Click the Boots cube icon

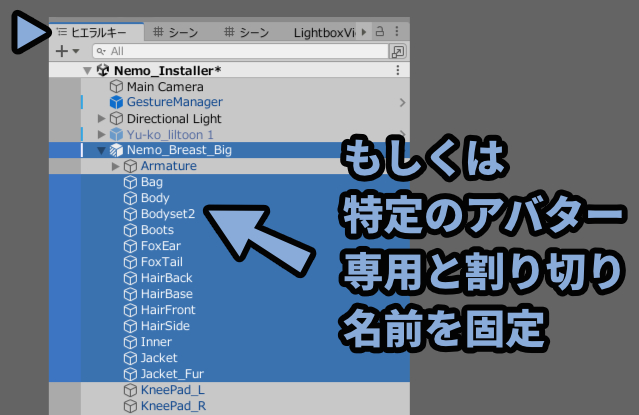130,230
